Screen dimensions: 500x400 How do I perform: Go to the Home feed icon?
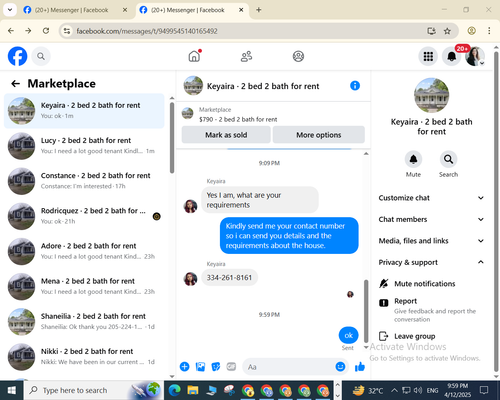pyautogui.click(x=194, y=56)
